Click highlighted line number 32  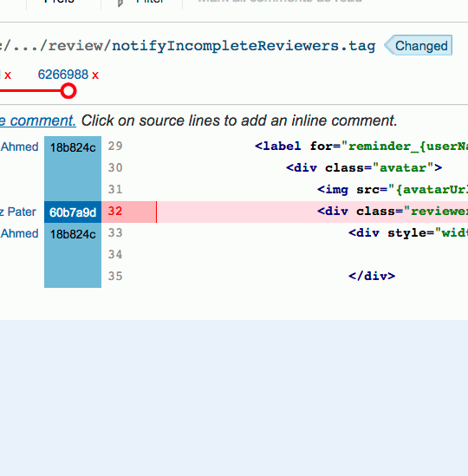pos(115,212)
